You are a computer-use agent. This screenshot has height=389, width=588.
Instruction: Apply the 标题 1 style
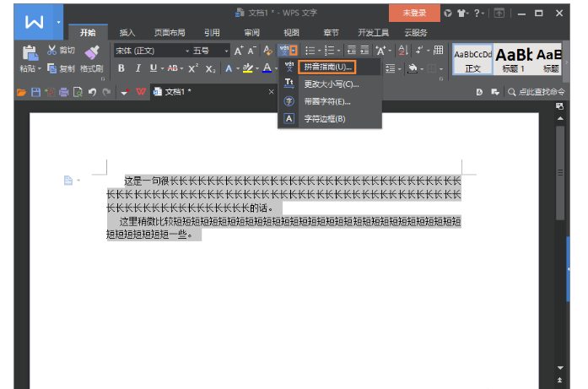point(514,60)
